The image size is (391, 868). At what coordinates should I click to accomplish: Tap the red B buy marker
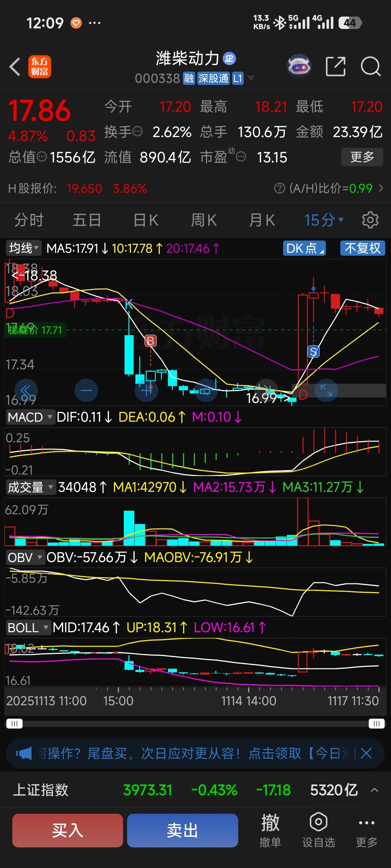151,341
